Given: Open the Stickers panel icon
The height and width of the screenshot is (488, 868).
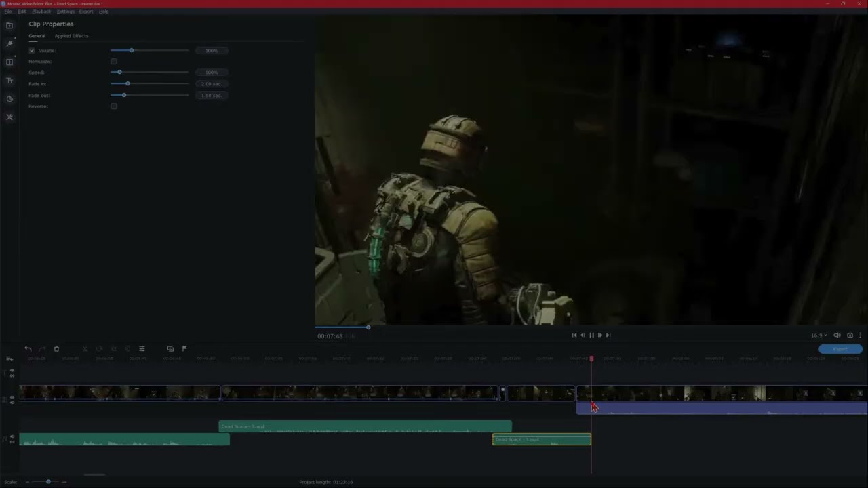Looking at the screenshot, I should (x=9, y=99).
